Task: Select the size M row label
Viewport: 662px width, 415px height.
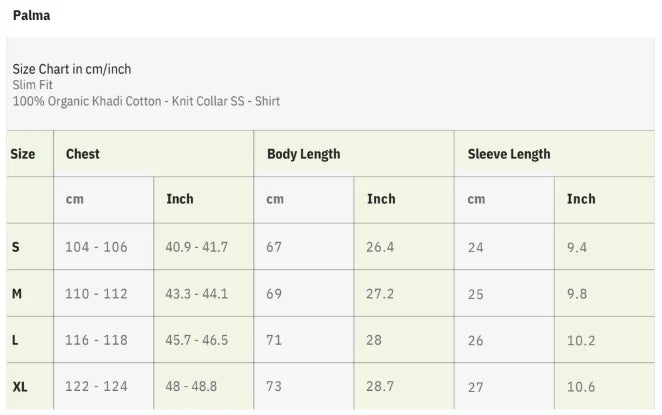Action: [x=17, y=294]
